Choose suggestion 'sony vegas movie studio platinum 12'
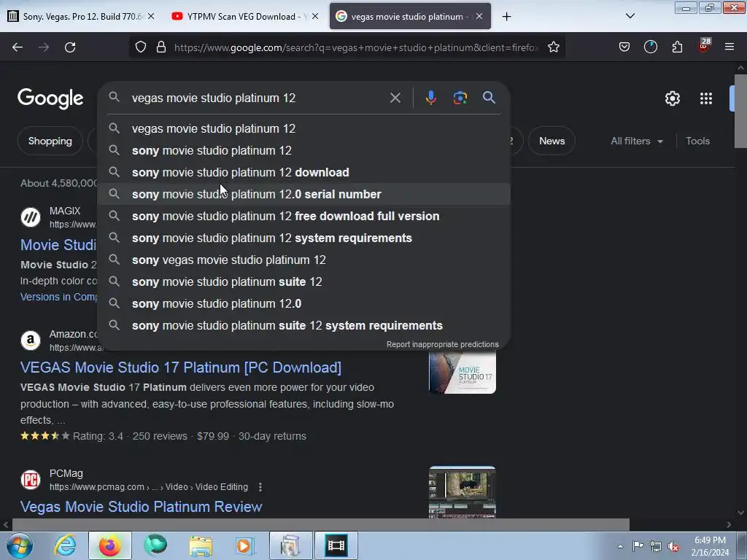Viewport: 747px width, 560px height. (x=304, y=260)
